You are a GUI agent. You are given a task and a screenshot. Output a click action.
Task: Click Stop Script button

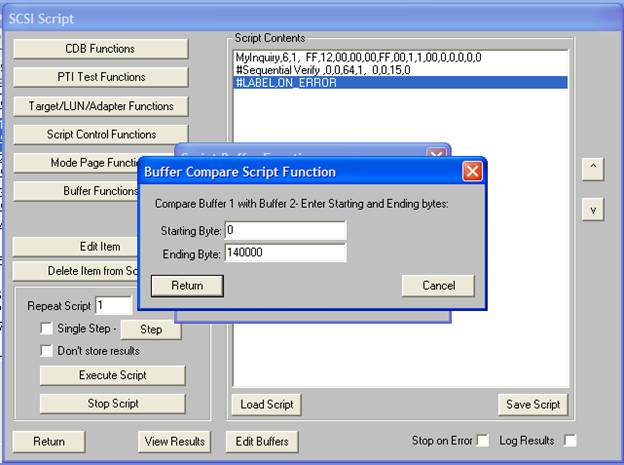point(112,403)
